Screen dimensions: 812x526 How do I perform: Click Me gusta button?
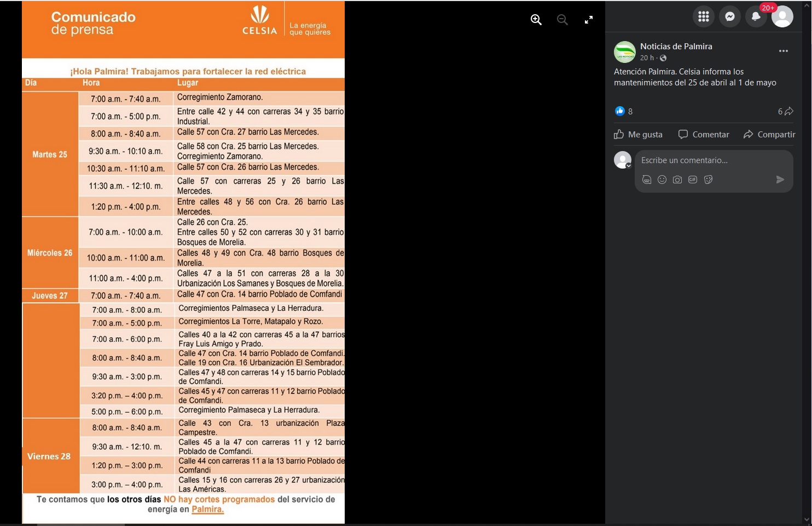coord(638,134)
